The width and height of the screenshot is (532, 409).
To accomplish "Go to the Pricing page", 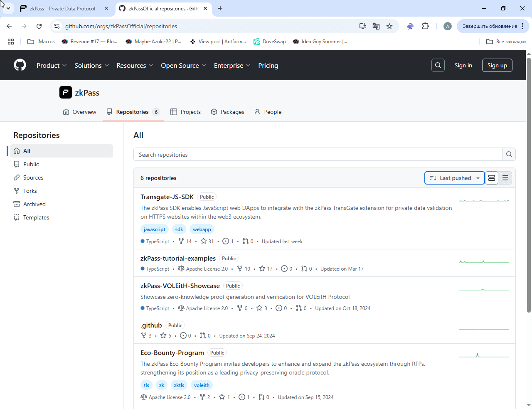I will tap(268, 65).
